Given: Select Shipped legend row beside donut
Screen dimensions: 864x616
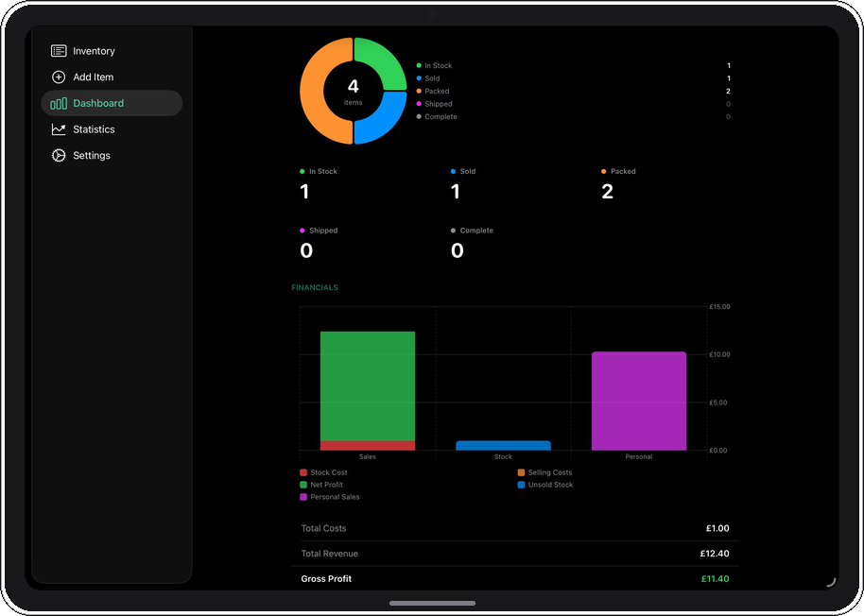Looking at the screenshot, I should [x=574, y=104].
